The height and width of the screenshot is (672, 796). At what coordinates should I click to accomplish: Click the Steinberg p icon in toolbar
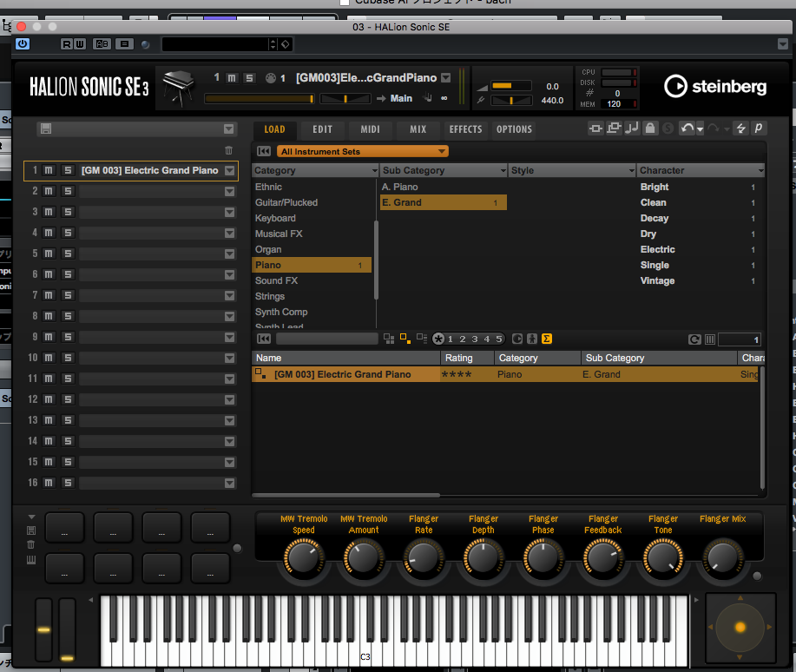(x=759, y=128)
